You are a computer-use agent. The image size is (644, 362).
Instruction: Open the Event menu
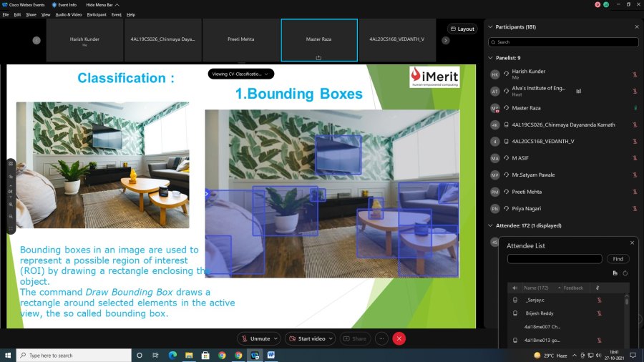pyautogui.click(x=116, y=15)
